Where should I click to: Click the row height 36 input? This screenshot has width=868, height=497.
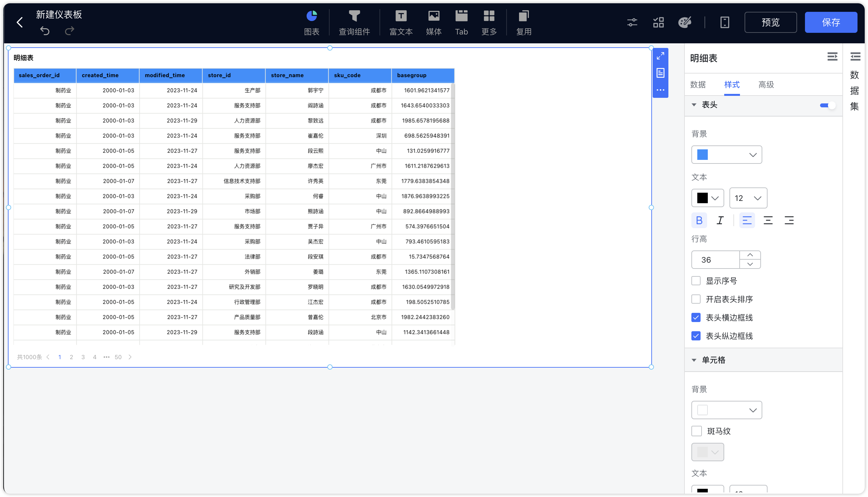click(716, 260)
